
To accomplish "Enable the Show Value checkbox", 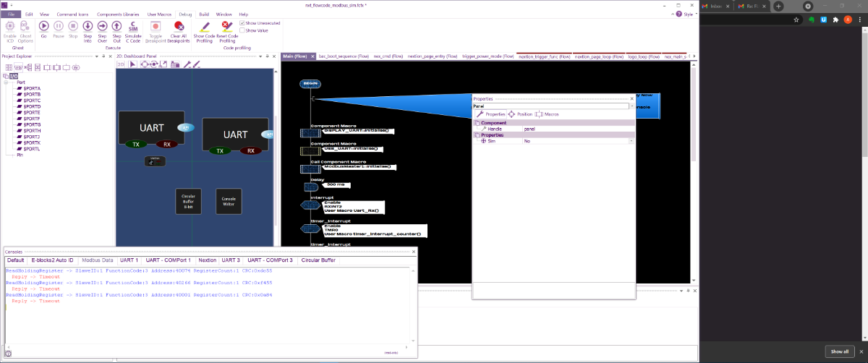I will (242, 30).
